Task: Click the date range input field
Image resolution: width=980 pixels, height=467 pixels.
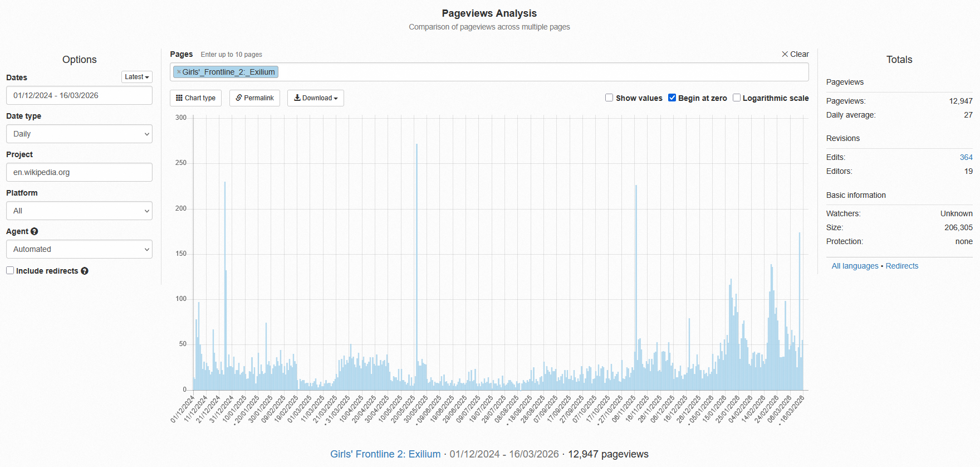Action: coord(79,95)
